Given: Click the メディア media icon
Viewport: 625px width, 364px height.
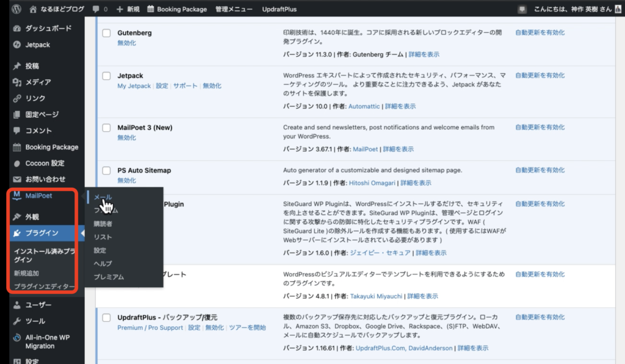Looking at the screenshot, I should pyautogui.click(x=16, y=82).
